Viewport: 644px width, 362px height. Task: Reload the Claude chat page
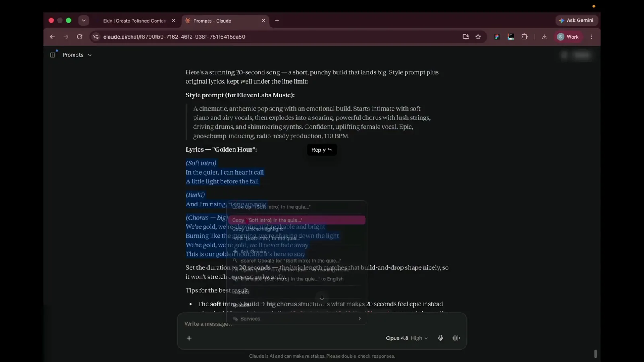80,37
